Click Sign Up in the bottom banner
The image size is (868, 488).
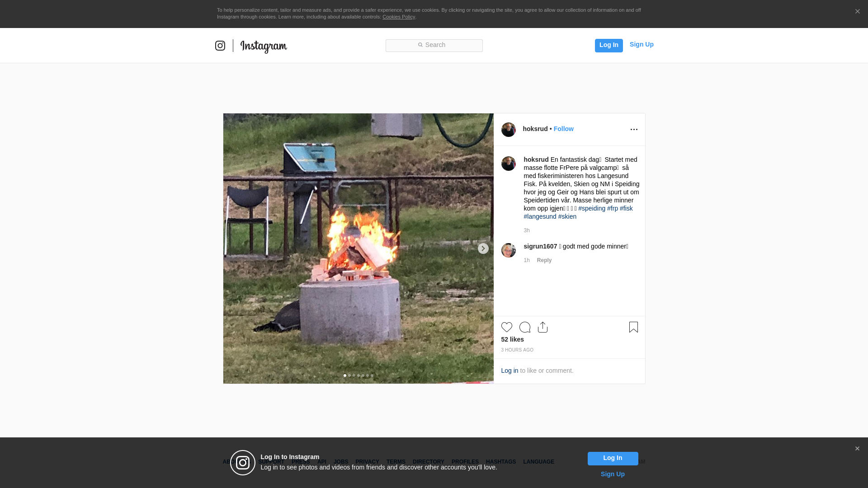(613, 474)
